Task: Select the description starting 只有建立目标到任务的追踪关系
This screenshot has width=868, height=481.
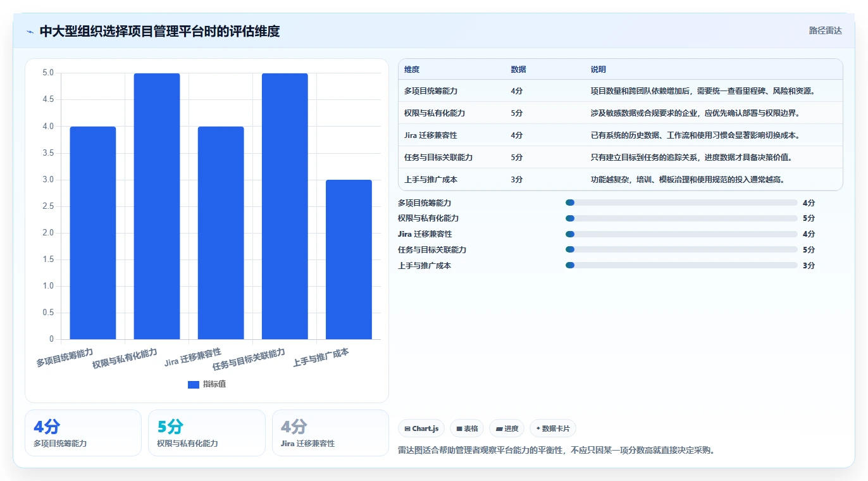Action: (691, 158)
